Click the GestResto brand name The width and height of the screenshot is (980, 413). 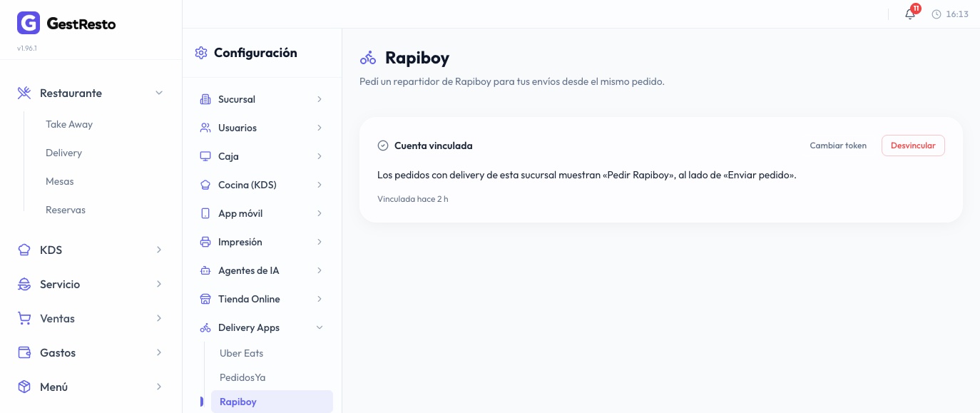click(x=81, y=24)
